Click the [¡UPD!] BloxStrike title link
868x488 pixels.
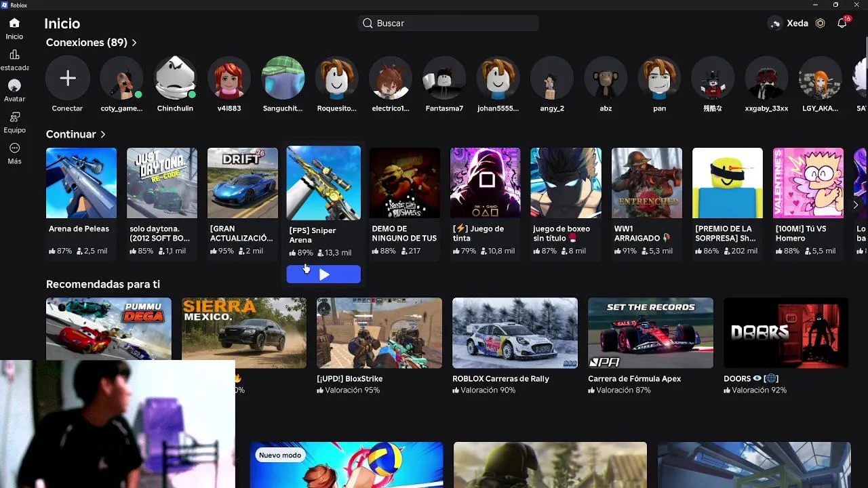[x=350, y=379]
